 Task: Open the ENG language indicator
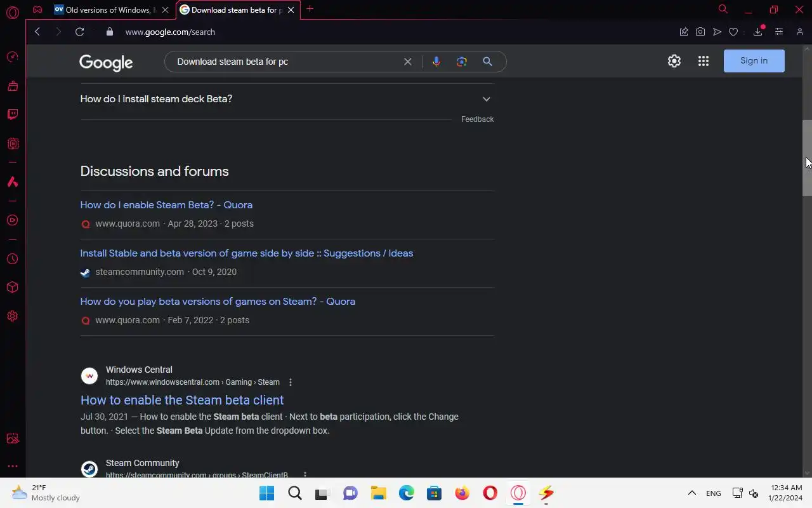pos(714,493)
